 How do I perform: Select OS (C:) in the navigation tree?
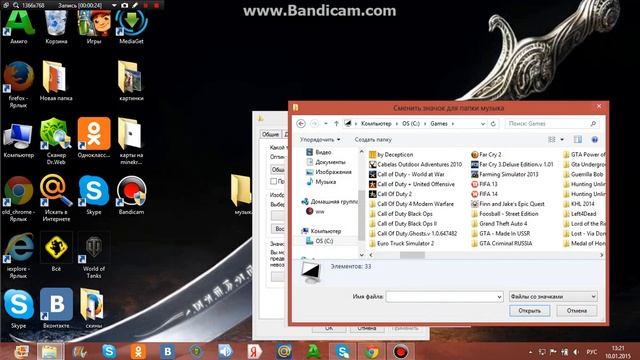(320, 241)
